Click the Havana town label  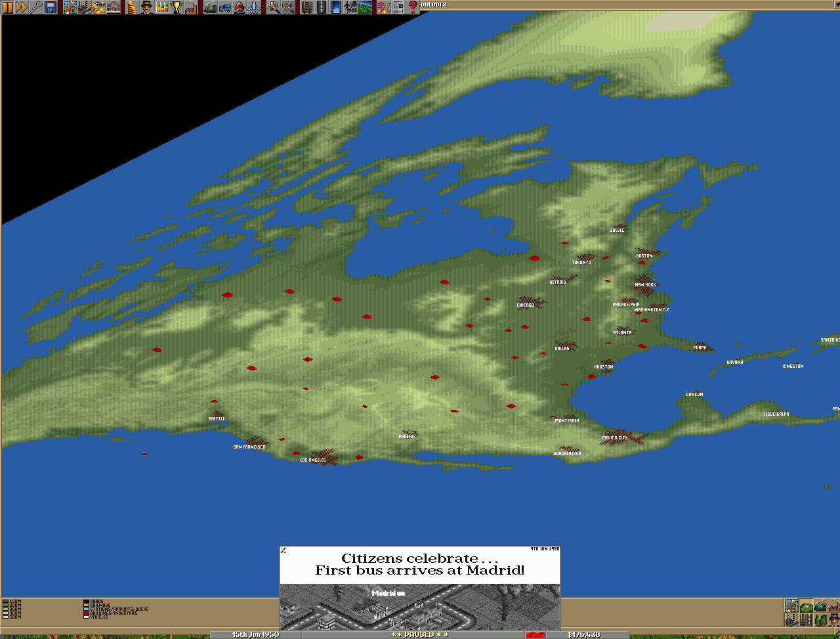[x=735, y=363]
